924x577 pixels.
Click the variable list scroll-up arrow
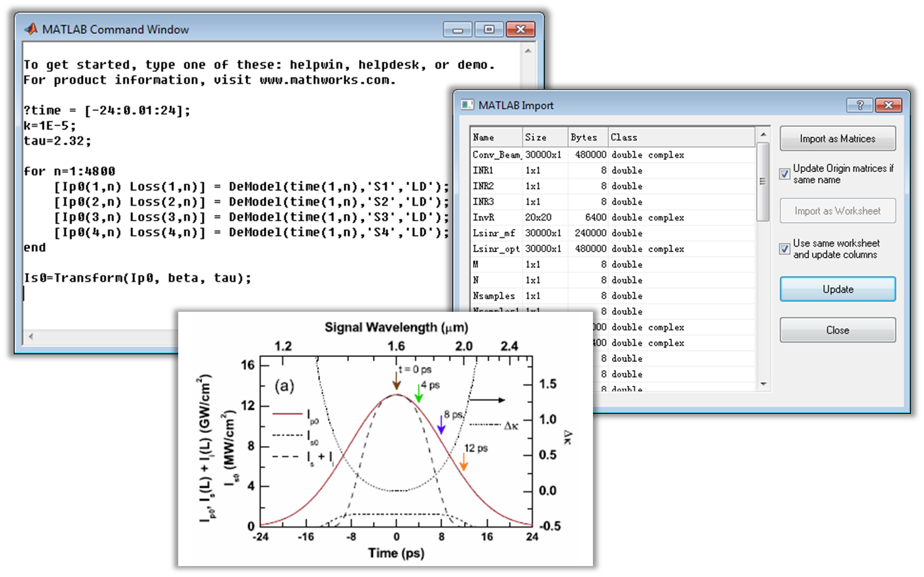click(763, 134)
